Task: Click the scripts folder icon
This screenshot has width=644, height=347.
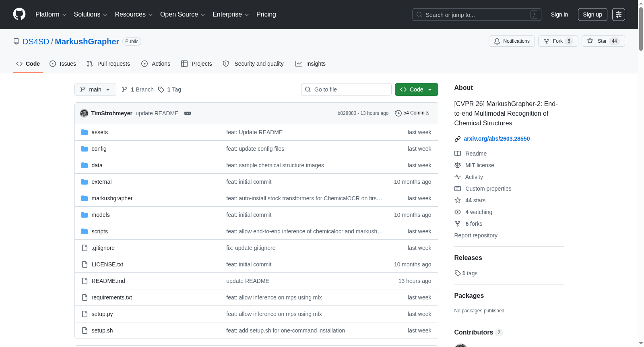Action: [85, 231]
